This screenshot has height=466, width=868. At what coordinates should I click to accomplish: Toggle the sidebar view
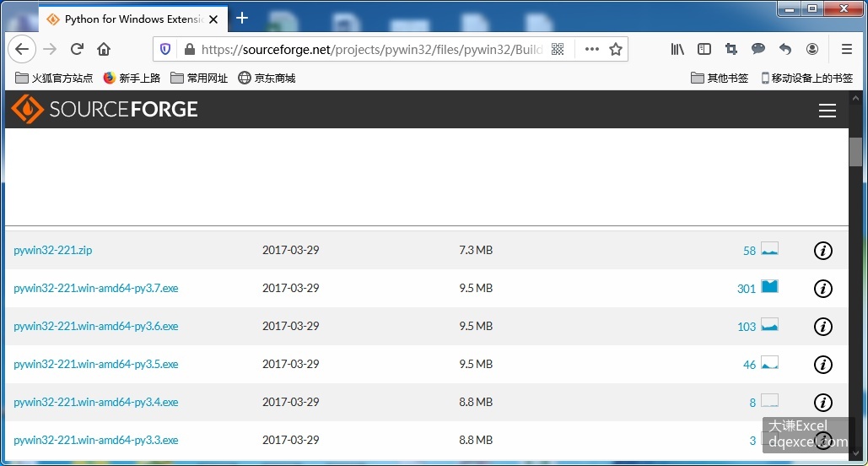[x=704, y=49]
